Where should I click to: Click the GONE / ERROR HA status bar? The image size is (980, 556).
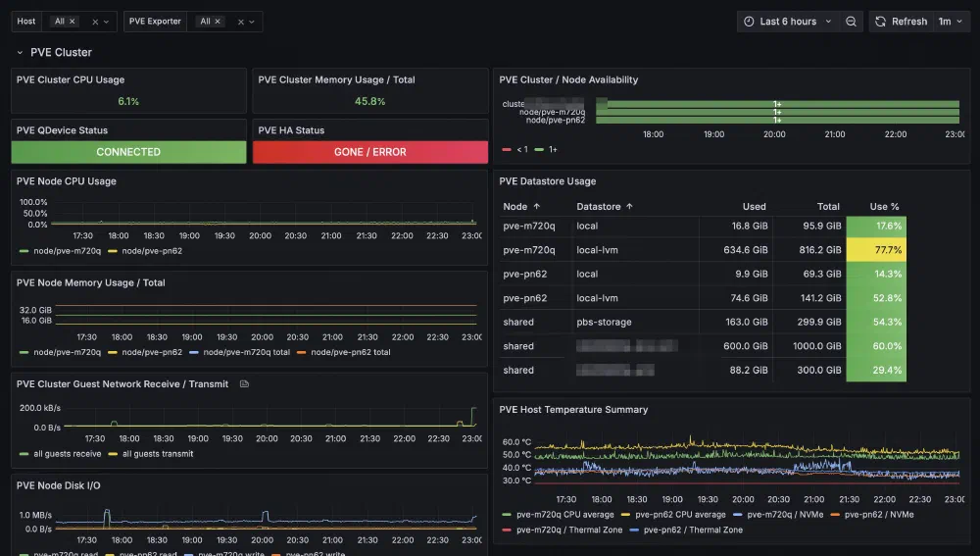(x=370, y=152)
